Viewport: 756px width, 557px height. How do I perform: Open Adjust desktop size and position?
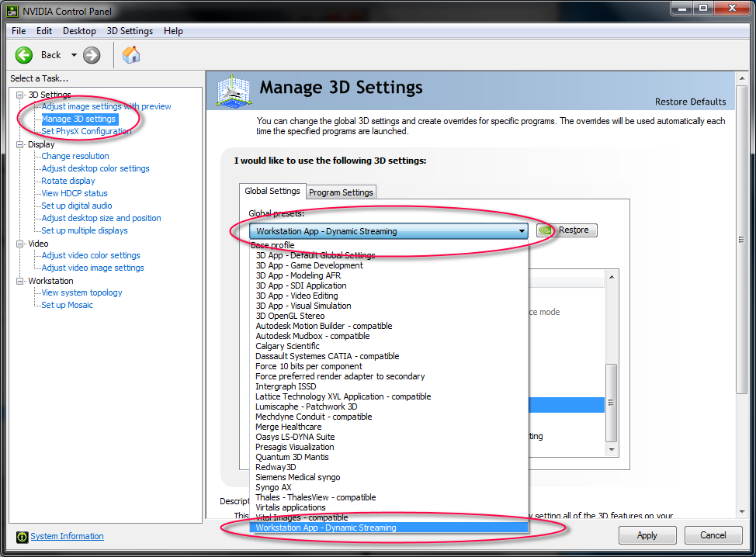tap(101, 218)
